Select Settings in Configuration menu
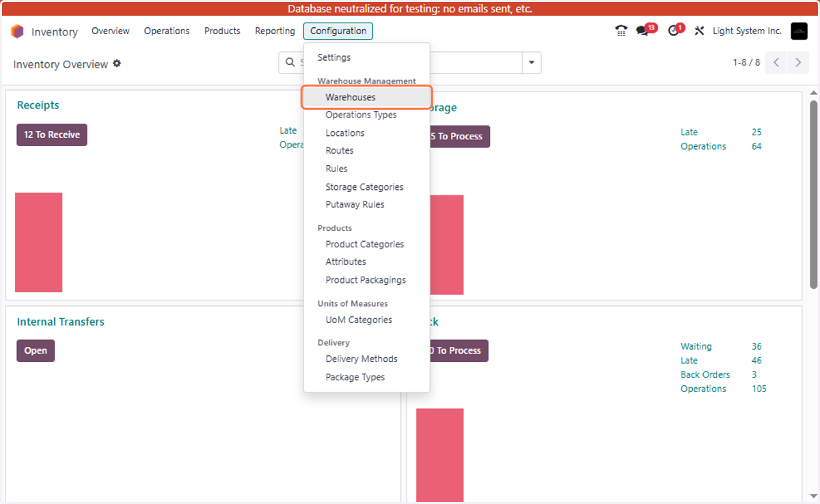The width and height of the screenshot is (820, 504). click(x=334, y=57)
